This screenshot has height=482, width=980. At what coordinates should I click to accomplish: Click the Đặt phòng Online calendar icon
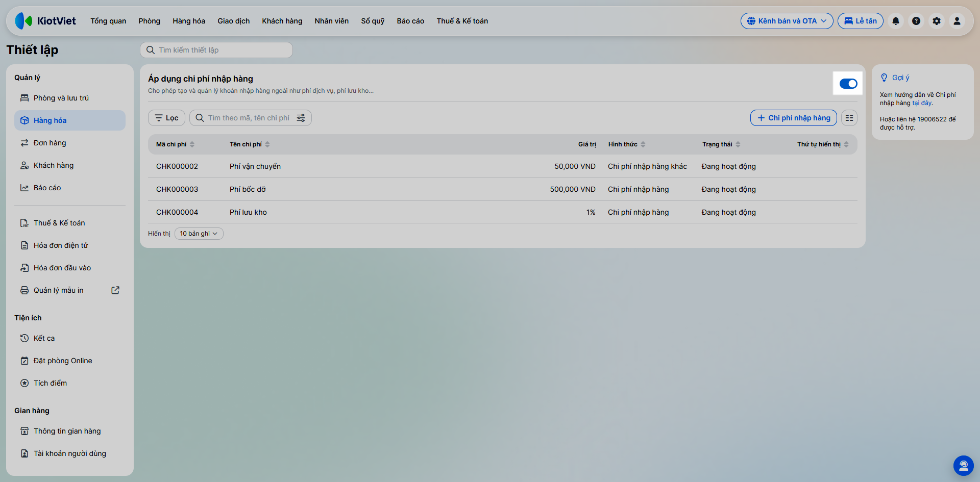click(24, 361)
